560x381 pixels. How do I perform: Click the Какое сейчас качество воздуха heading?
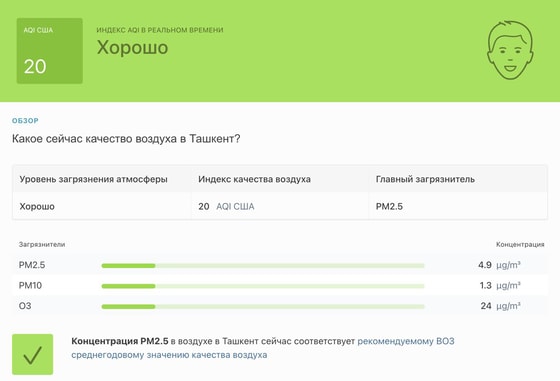(x=126, y=139)
